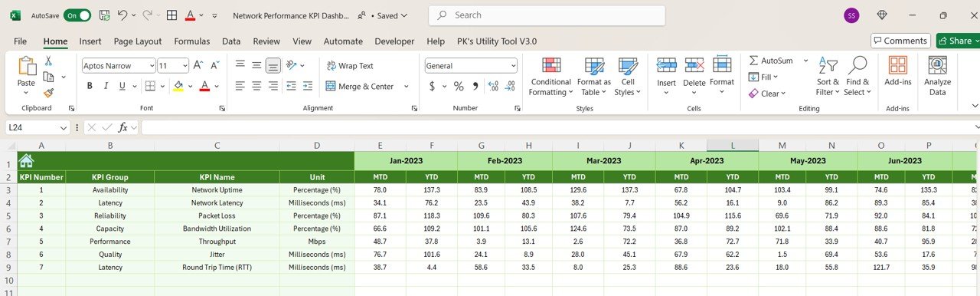Open the Formulas tab
The width and height of the screenshot is (980, 296).
coord(191,41)
